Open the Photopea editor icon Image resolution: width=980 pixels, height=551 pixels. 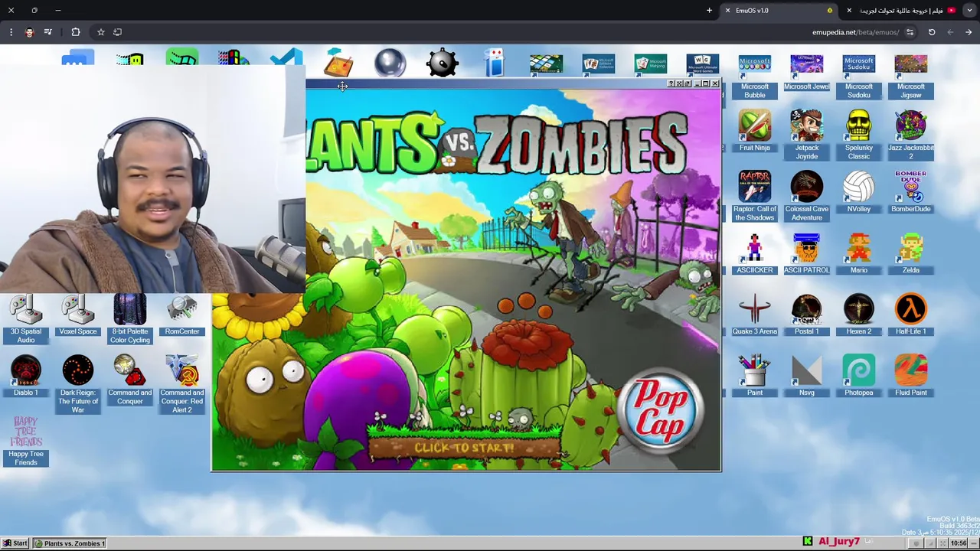click(858, 376)
